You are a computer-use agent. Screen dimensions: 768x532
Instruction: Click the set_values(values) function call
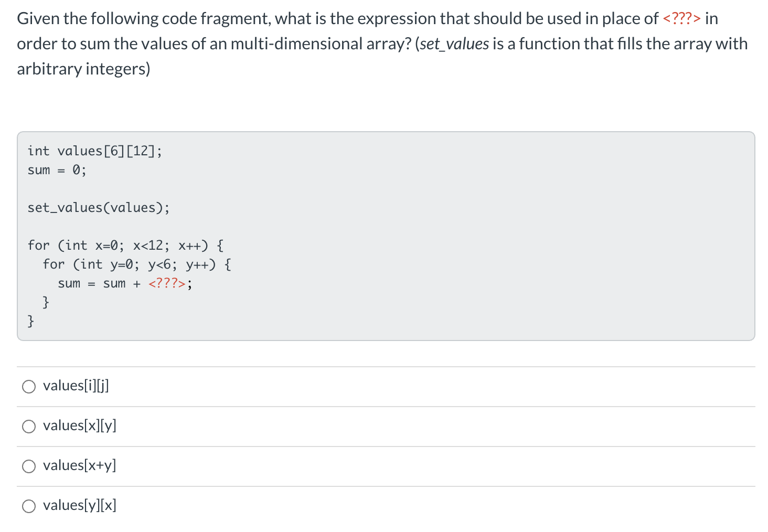(98, 207)
